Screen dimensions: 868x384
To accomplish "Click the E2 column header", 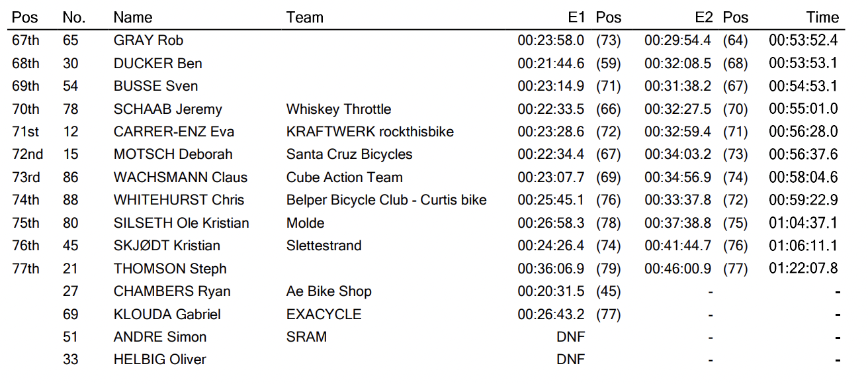I will coord(703,18).
